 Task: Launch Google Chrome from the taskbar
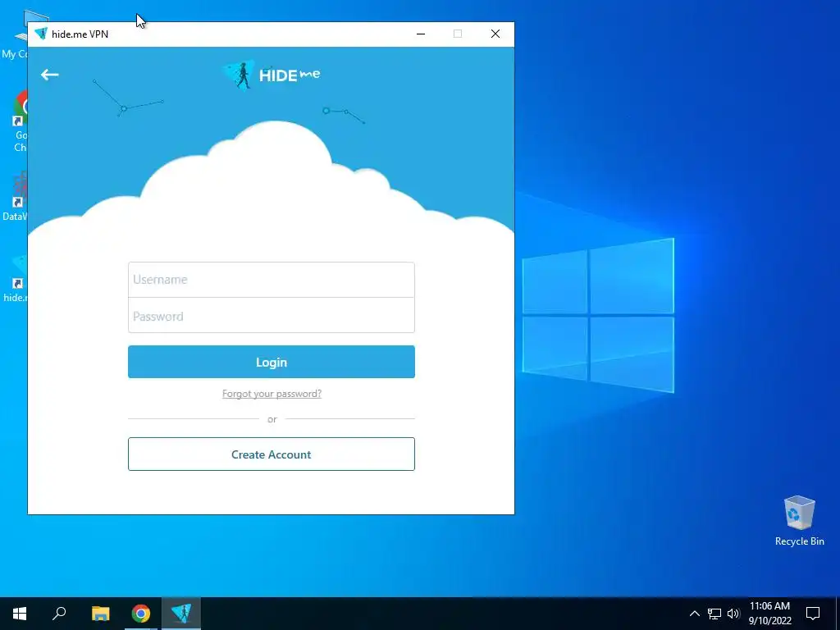[x=141, y=614]
